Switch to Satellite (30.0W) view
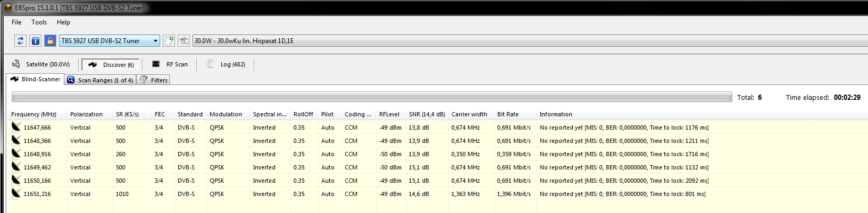Image resolution: width=868 pixels, height=213 pixels. pos(41,64)
